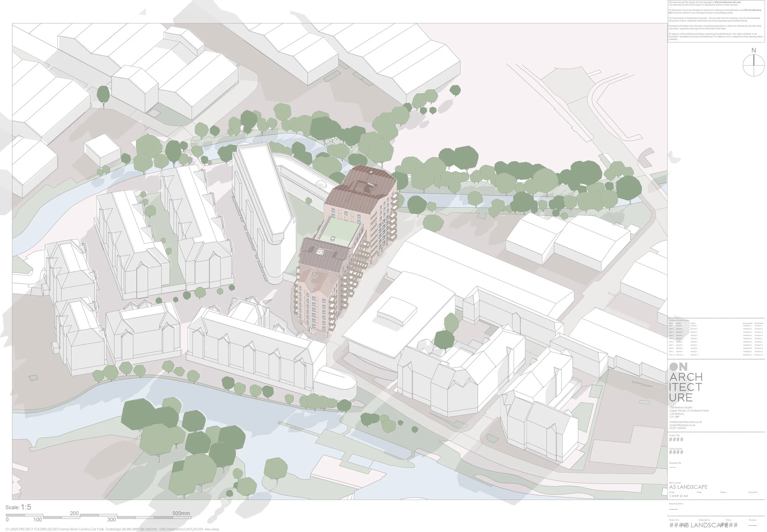Click the 500mm mark on scale bar

[x=181, y=513]
